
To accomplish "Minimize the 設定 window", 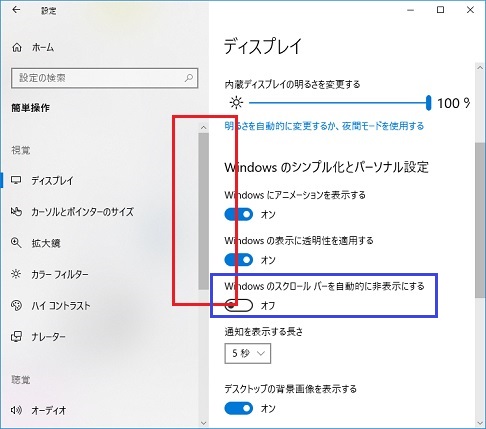I will coord(410,10).
